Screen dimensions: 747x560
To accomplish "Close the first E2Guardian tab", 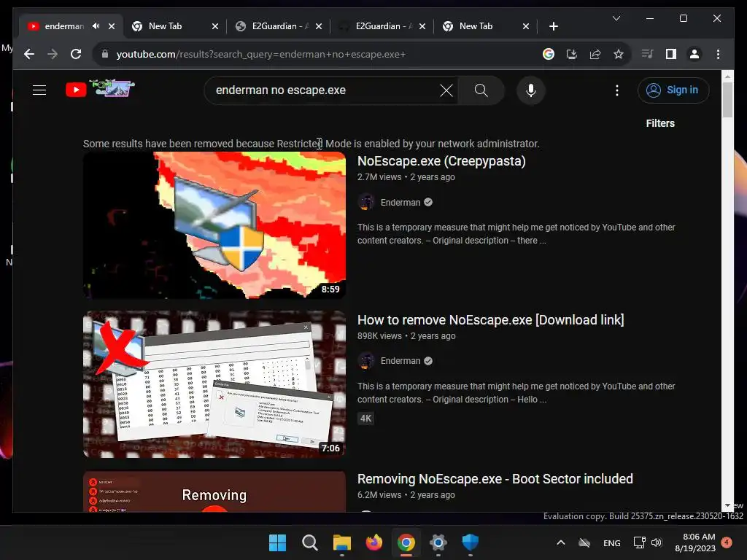I will click(319, 26).
